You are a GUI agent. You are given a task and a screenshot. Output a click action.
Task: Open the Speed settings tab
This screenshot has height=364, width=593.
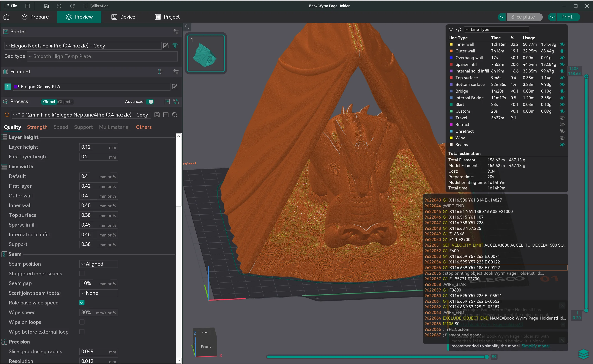tap(61, 127)
